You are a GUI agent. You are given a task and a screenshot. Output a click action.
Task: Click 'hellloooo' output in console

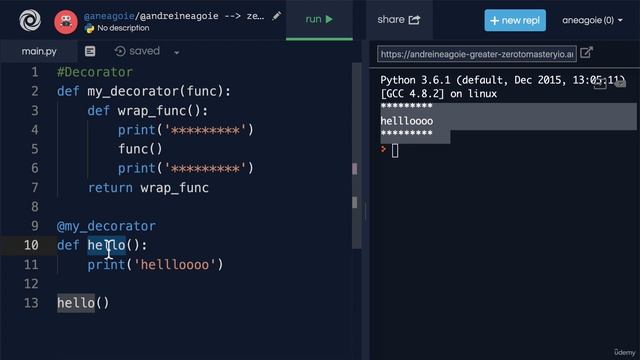tap(407, 121)
